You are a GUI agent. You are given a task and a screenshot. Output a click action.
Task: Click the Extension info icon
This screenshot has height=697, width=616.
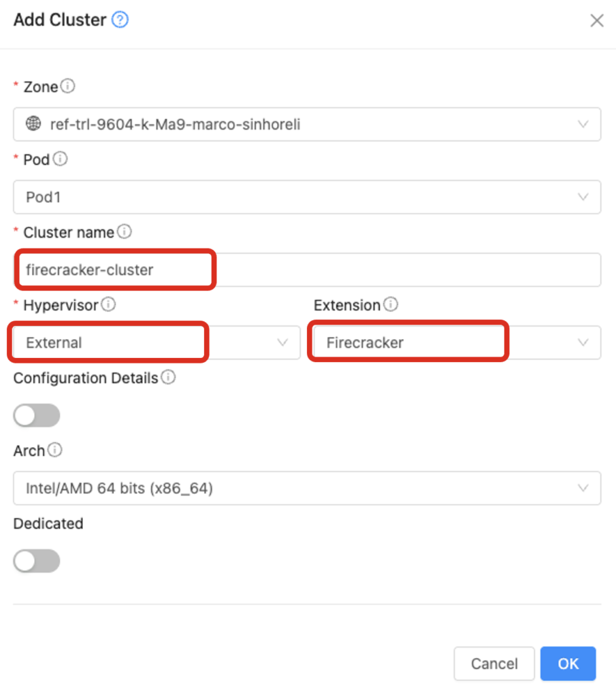390,304
